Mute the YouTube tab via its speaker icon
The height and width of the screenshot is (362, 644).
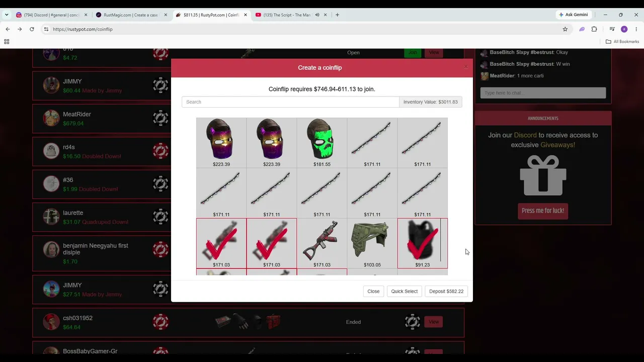point(317,15)
